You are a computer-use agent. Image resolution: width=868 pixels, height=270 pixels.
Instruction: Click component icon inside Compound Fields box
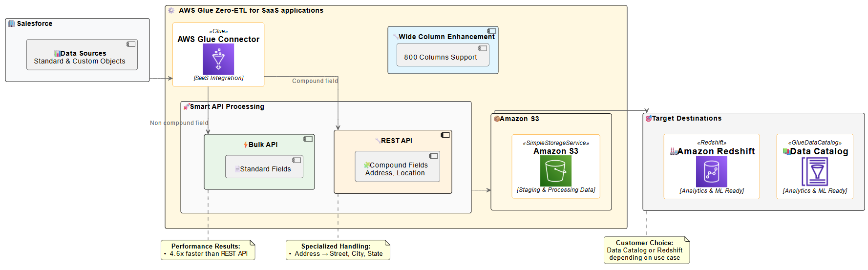[x=433, y=156]
